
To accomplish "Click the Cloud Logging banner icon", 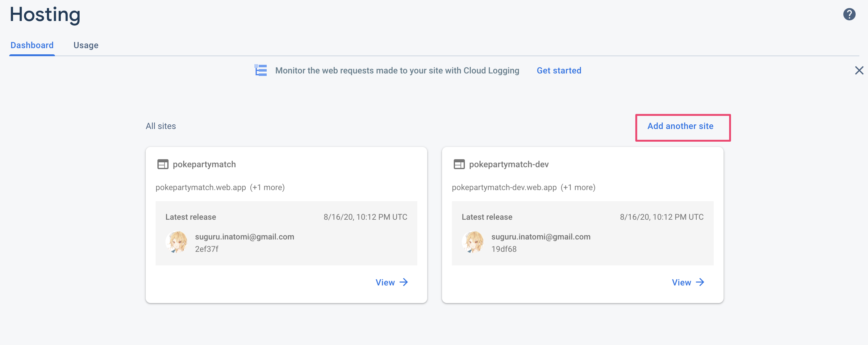I will (x=261, y=70).
